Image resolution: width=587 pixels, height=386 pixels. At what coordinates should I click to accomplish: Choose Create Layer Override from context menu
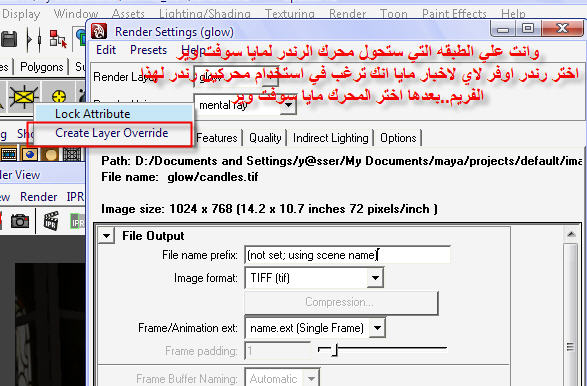coord(112,133)
